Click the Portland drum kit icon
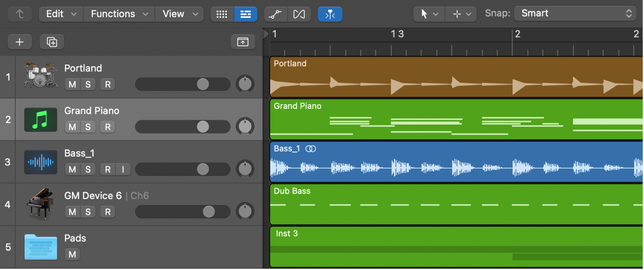644x270 pixels. click(x=41, y=76)
